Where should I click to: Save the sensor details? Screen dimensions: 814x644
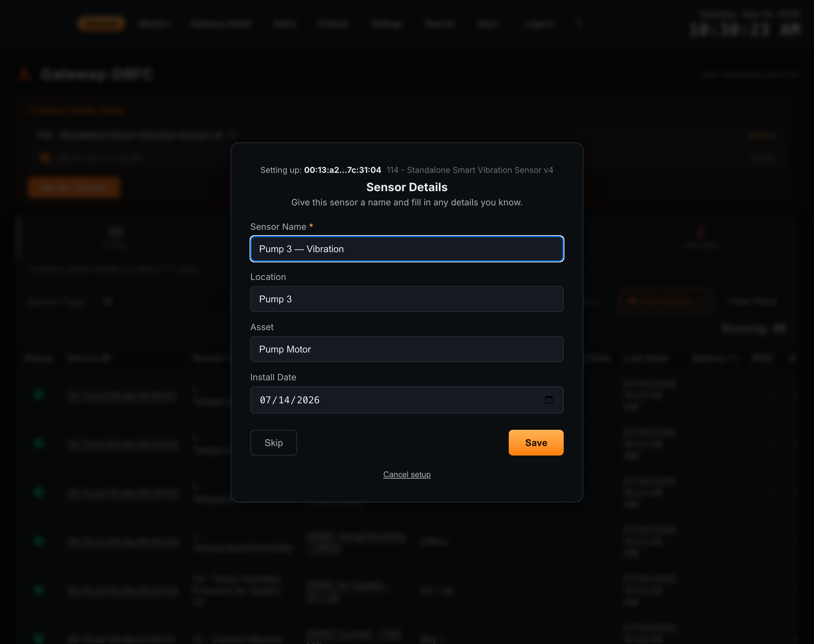pos(536,443)
